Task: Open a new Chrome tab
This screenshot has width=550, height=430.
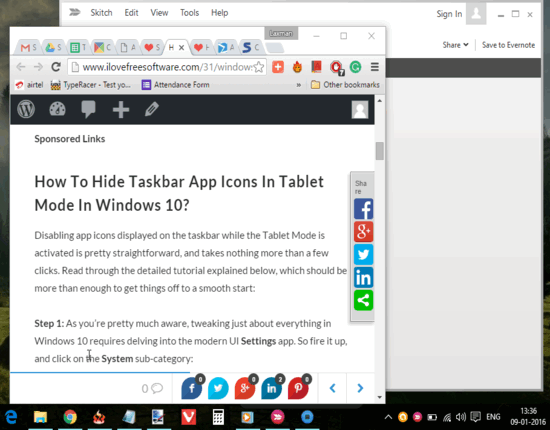Action: 275,47
